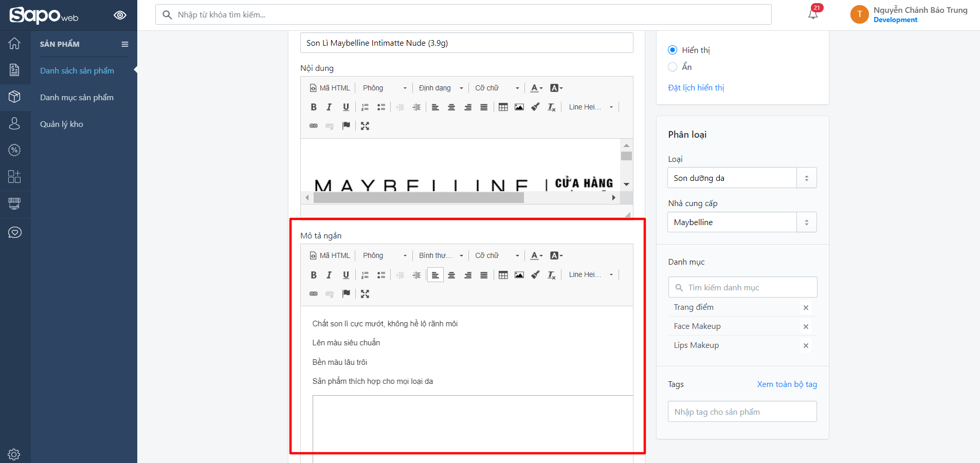Insert numbered list in Nội dung editor
This screenshot has width=980, height=463.
365,107
